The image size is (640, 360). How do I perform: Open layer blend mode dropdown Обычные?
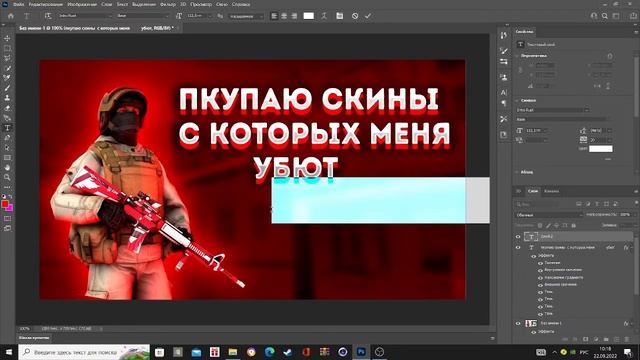point(549,215)
